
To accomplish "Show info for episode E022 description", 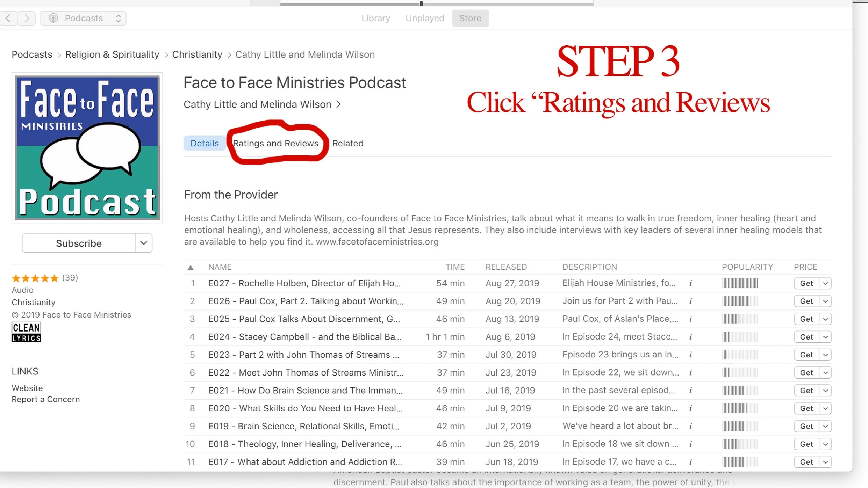I will click(690, 372).
